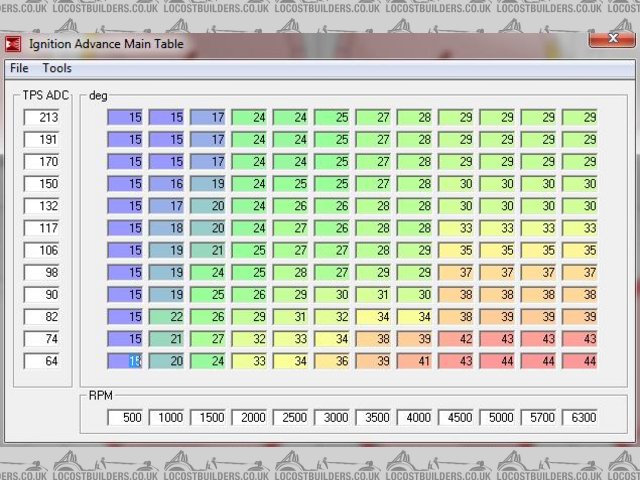The height and width of the screenshot is (480, 640).
Task: Select the highlighted cell in bottom-left of table
Action: (x=126, y=361)
